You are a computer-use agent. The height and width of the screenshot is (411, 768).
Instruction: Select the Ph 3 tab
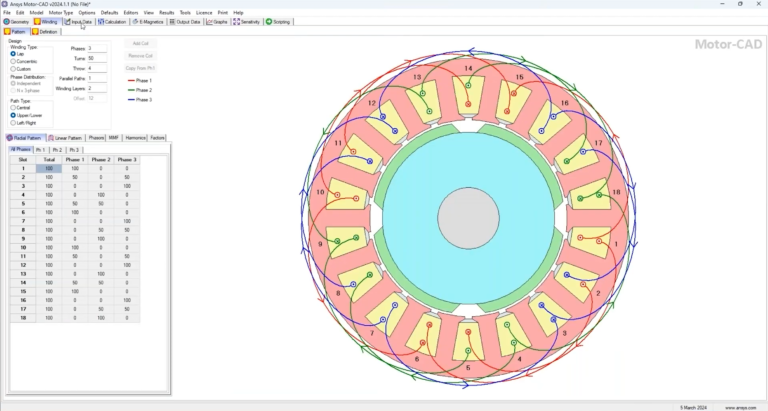[74, 149]
